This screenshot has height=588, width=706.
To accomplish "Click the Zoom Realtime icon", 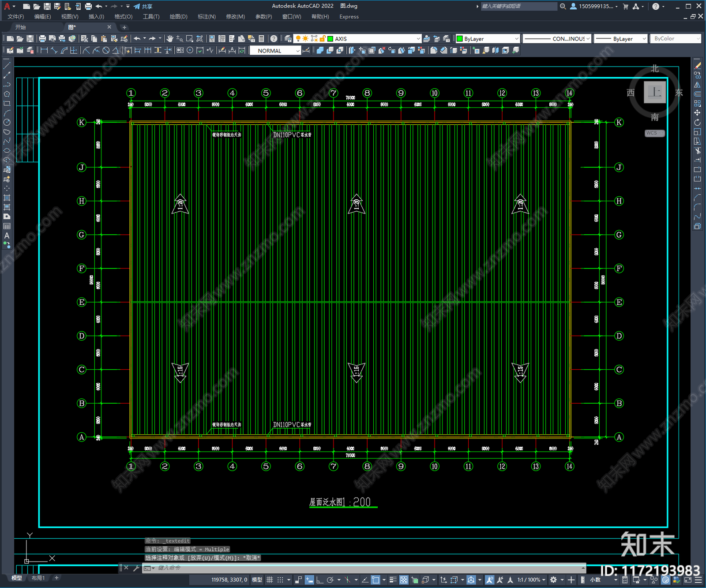I will coord(180,39).
